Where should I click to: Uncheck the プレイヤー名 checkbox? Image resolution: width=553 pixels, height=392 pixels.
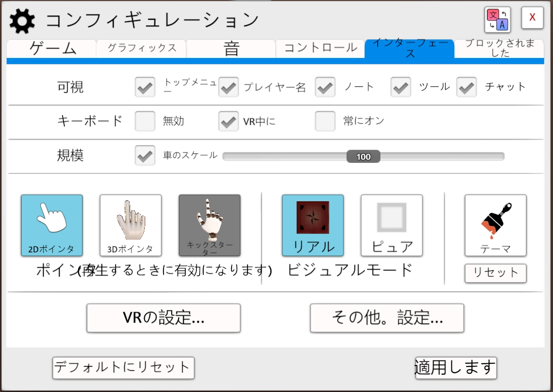(x=228, y=87)
